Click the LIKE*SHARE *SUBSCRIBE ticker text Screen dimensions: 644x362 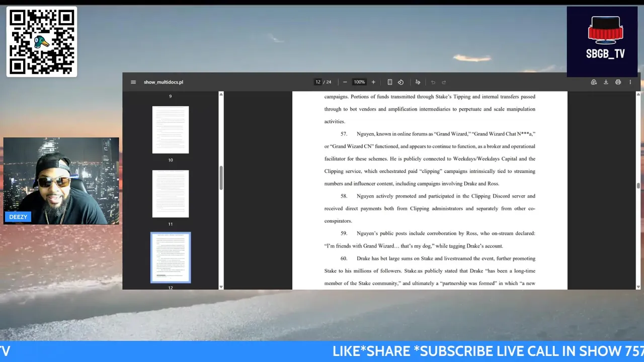click(x=488, y=351)
